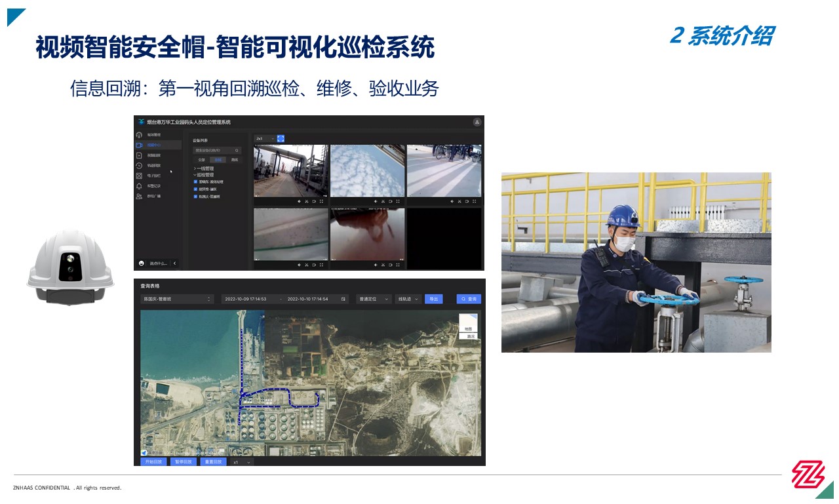Click the 暂停回放 button
The width and height of the screenshot is (839, 504).
coord(184,462)
